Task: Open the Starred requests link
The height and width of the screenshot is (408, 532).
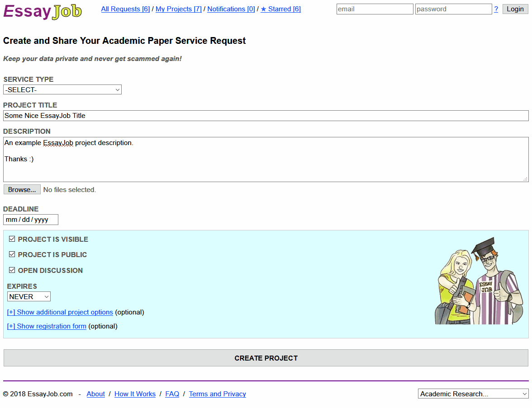Action: (x=280, y=9)
